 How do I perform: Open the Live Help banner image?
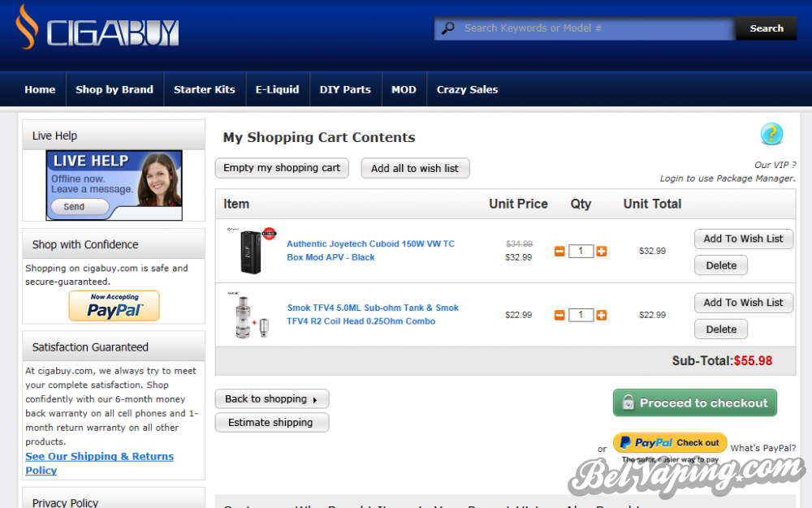[x=114, y=185]
